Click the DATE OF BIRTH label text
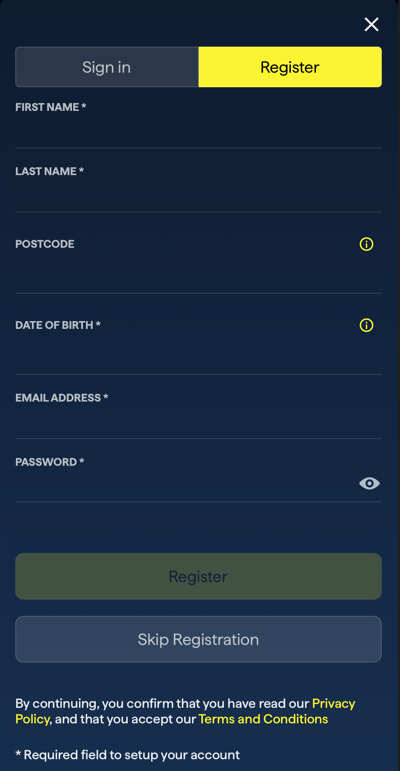This screenshot has width=400, height=771. 58,325
